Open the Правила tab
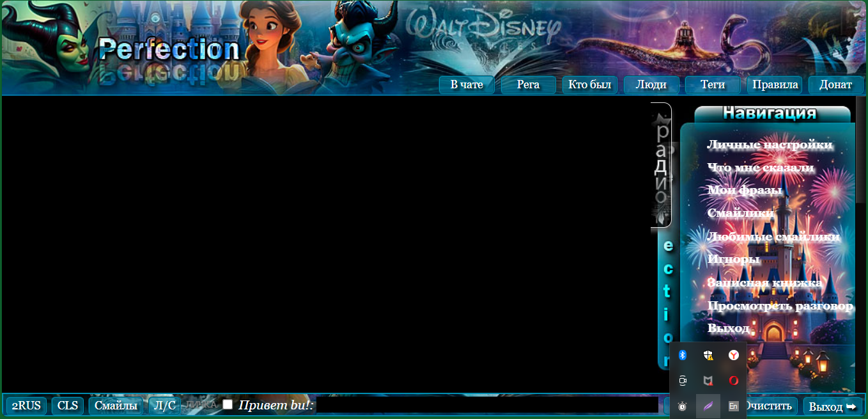Image resolution: width=868 pixels, height=419 pixels. pos(775,85)
